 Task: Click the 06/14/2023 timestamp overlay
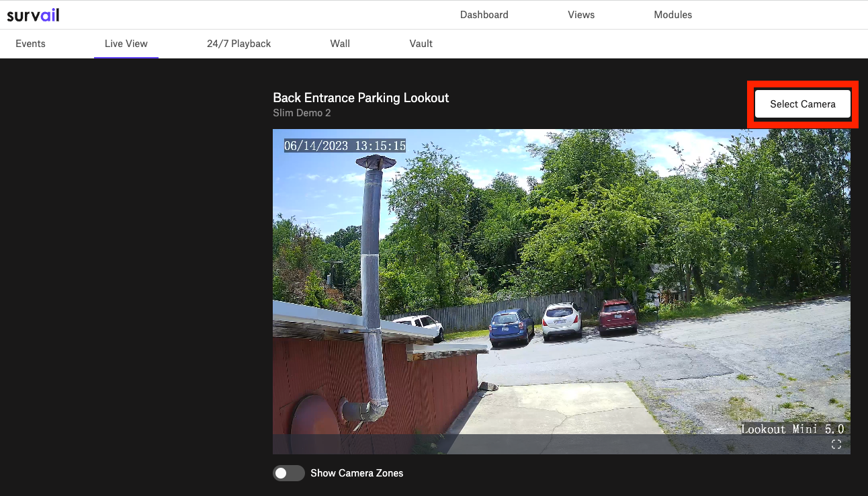[x=345, y=146]
